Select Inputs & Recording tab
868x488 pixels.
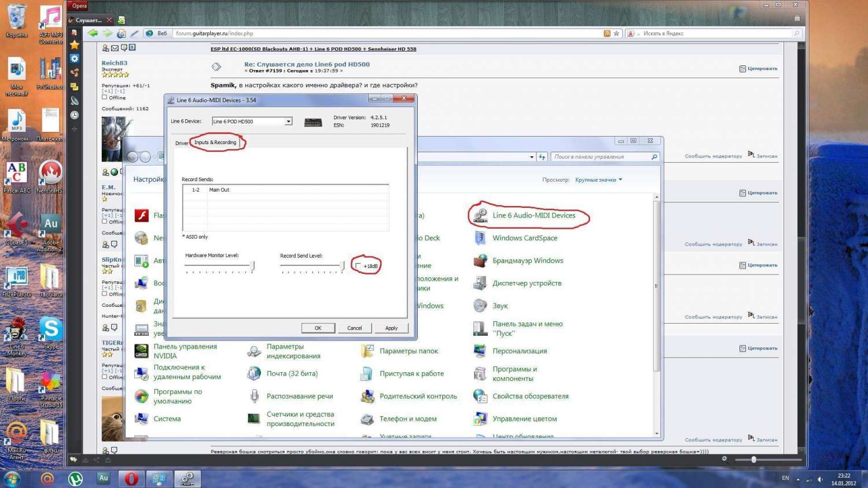pos(215,142)
